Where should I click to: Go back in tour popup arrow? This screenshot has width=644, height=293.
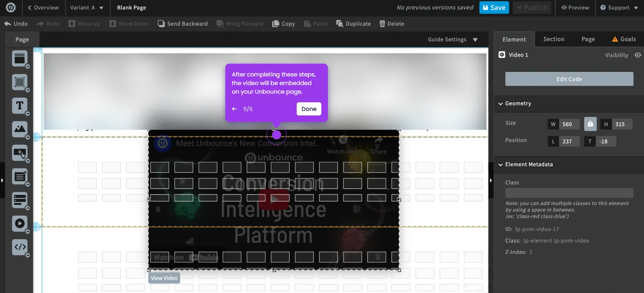point(234,109)
